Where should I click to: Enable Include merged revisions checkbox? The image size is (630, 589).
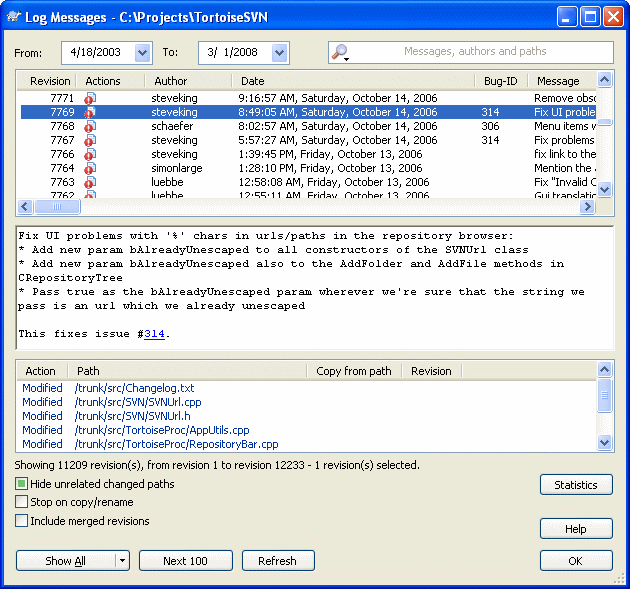[x=22, y=521]
